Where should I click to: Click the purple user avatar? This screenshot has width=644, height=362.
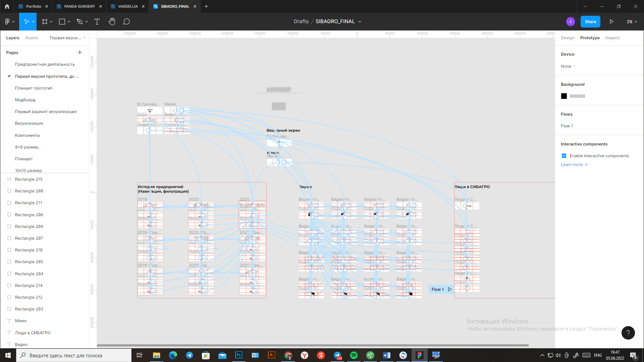point(570,21)
